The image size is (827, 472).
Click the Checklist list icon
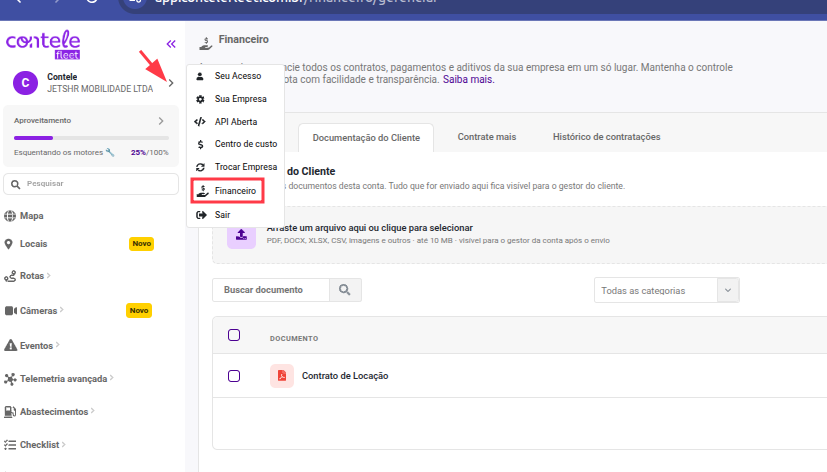(x=9, y=445)
